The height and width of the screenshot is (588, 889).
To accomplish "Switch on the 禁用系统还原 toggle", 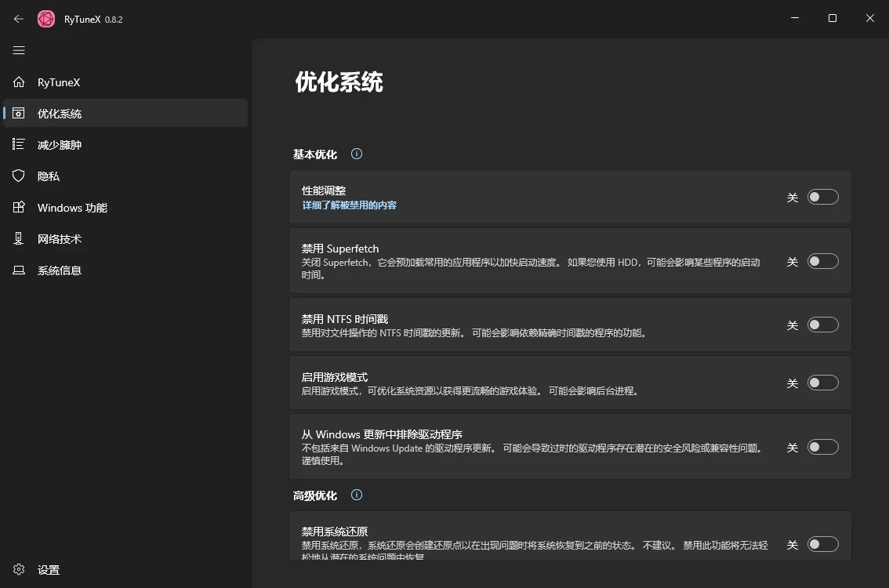I will click(822, 543).
